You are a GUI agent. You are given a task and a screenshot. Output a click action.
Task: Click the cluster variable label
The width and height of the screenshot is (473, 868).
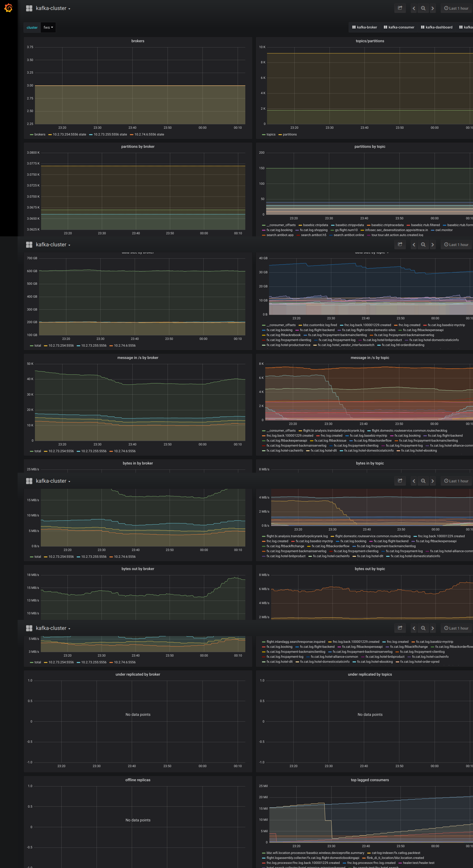click(32, 28)
